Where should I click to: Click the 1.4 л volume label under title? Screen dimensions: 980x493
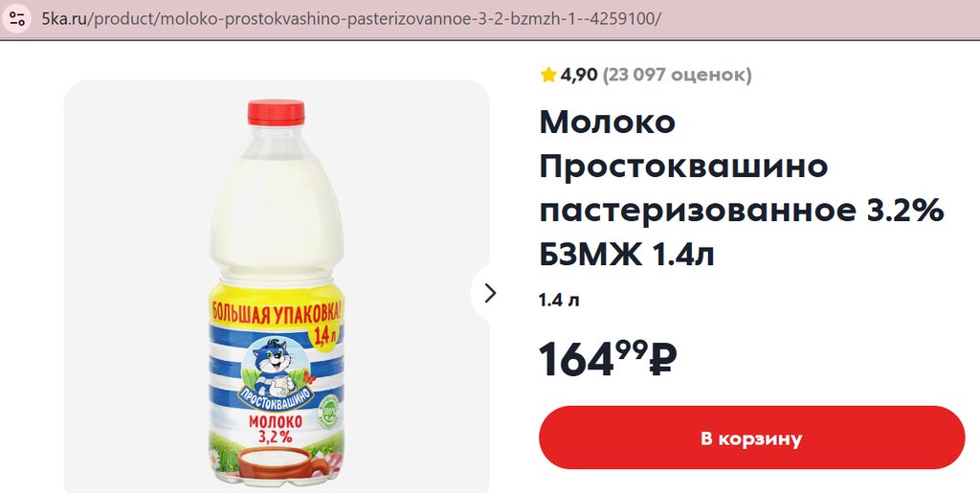(x=559, y=301)
